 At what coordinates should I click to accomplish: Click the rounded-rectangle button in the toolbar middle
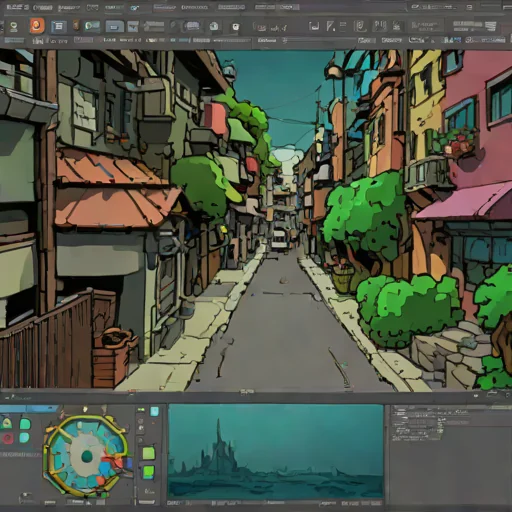[192, 26]
